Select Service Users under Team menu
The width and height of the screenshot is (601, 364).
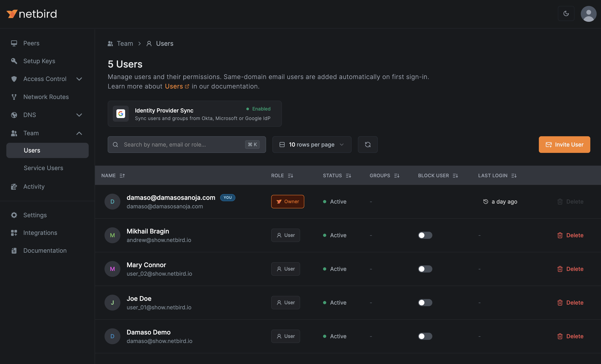pyautogui.click(x=43, y=168)
